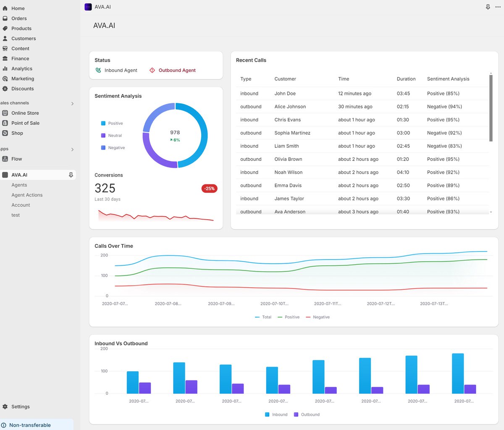Click the Shop bag icon
The width and height of the screenshot is (504, 430).
(x=5, y=133)
